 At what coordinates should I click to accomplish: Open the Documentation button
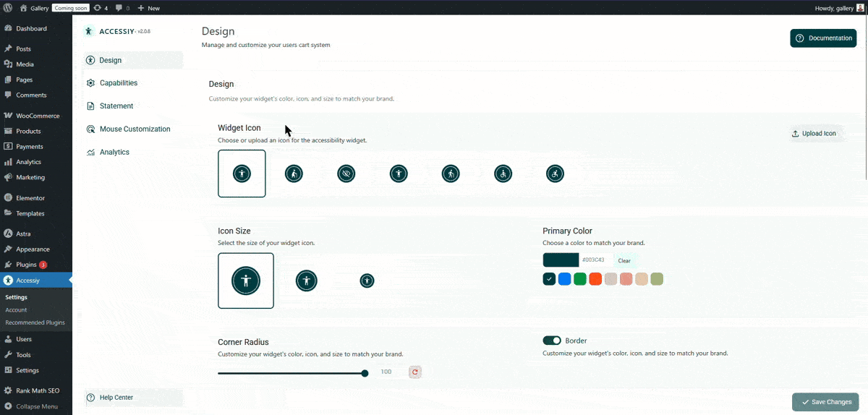(823, 38)
